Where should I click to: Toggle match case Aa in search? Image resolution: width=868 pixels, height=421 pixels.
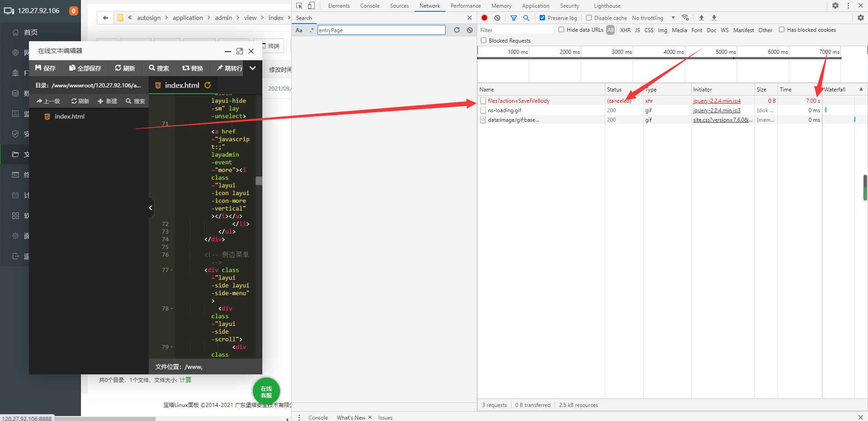[x=299, y=30]
